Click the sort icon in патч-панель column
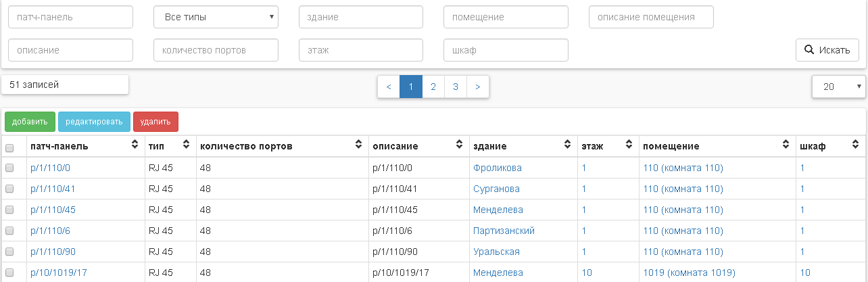This screenshot has height=282, width=868. click(x=135, y=145)
